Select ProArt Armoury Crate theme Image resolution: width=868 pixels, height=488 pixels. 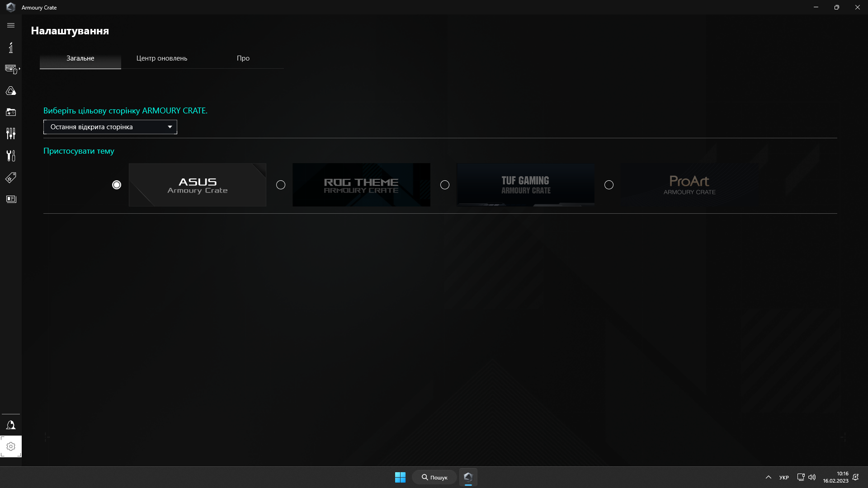(609, 185)
